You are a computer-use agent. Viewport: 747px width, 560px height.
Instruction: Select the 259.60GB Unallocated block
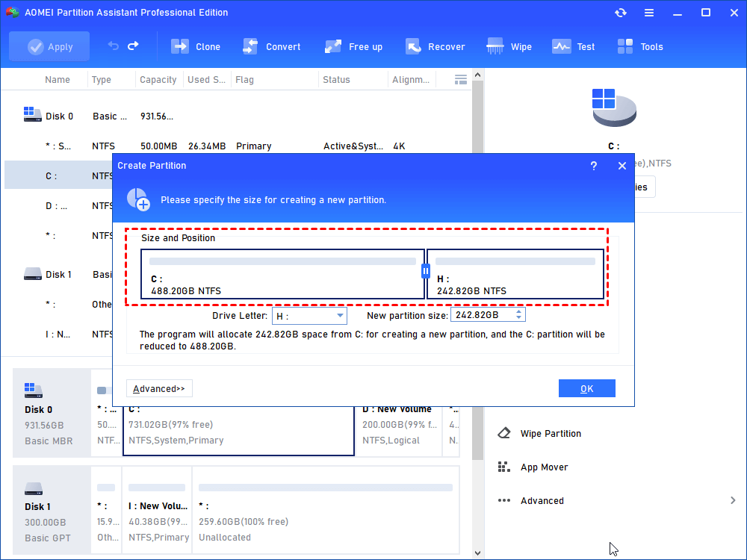click(x=326, y=510)
